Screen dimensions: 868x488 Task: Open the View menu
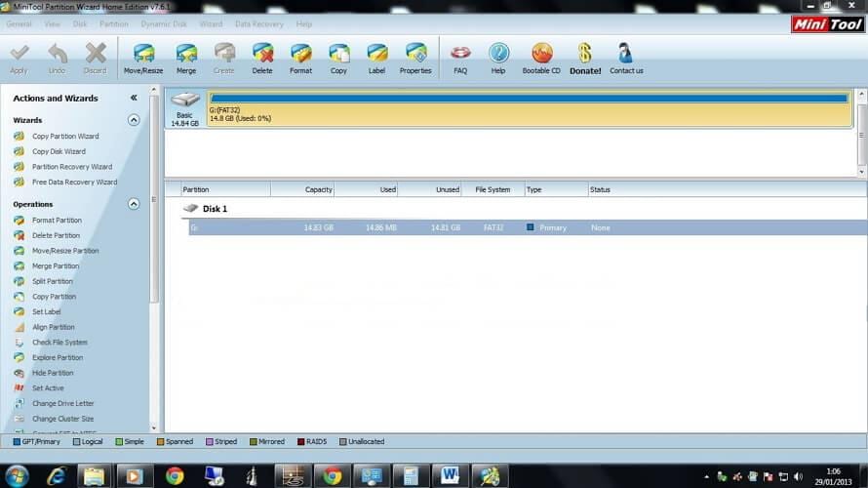(x=52, y=24)
